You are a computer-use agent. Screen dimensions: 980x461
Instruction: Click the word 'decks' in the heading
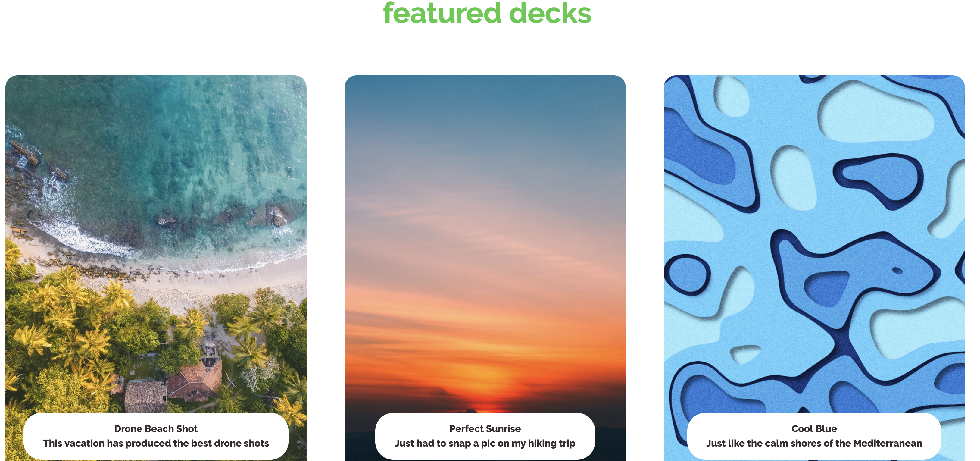point(550,13)
